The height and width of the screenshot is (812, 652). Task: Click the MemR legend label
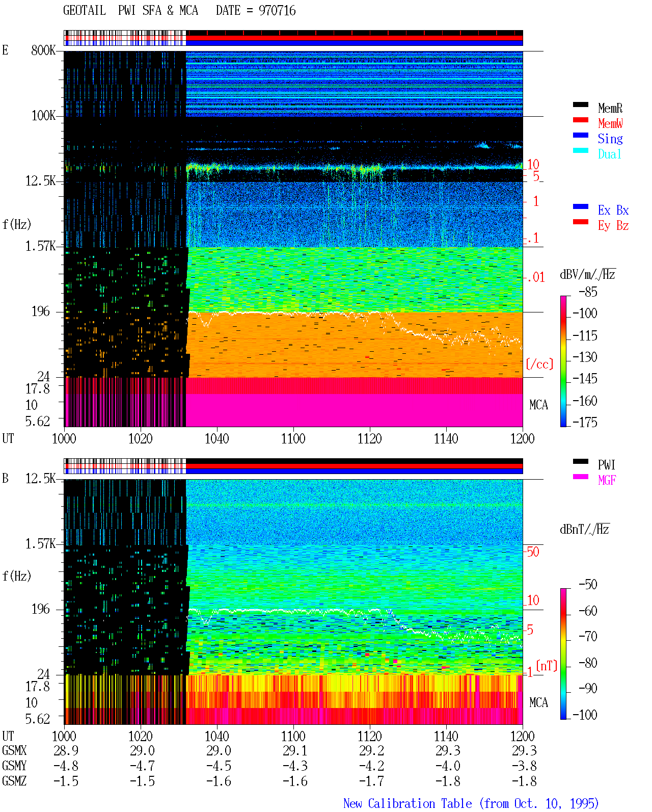pyautogui.click(x=610, y=108)
